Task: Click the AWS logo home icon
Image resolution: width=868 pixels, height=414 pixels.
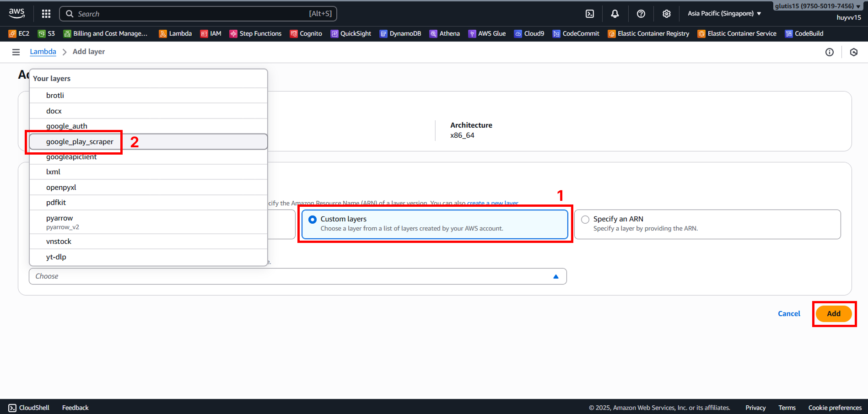Action: [x=17, y=13]
